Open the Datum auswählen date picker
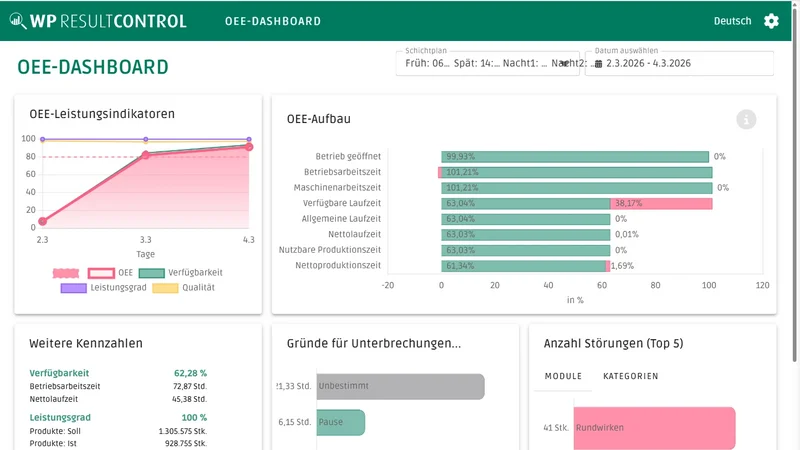This screenshot has height=450, width=800. click(x=679, y=63)
